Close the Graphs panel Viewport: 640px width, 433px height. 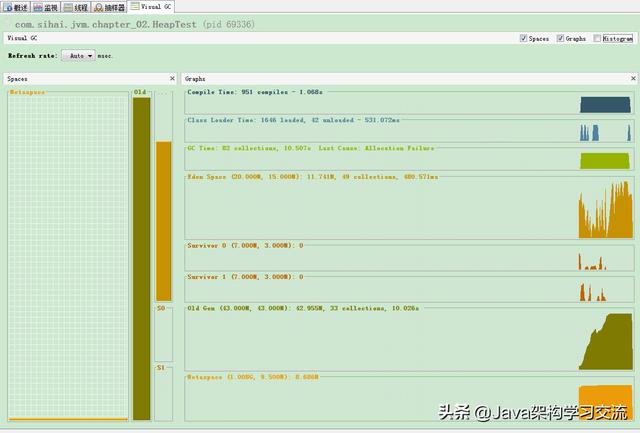click(633, 78)
